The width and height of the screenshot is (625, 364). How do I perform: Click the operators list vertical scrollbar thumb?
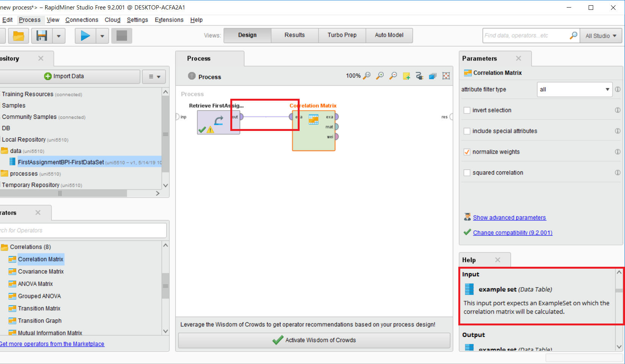(x=166, y=286)
